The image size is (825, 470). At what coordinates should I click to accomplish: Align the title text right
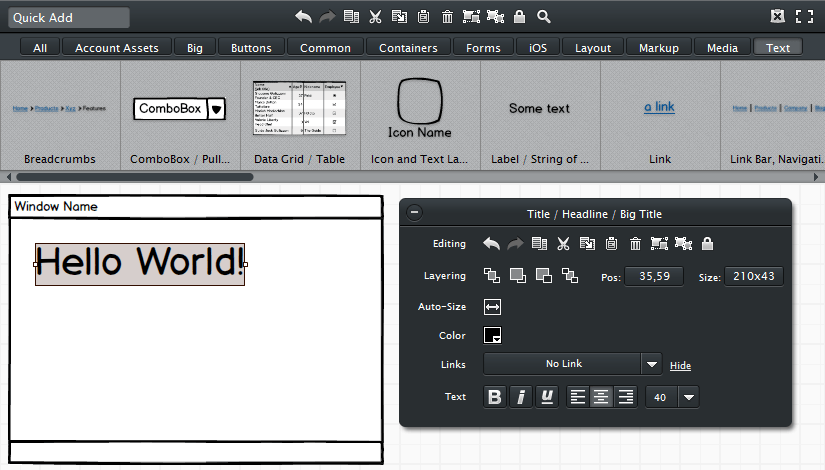pyautogui.click(x=626, y=397)
